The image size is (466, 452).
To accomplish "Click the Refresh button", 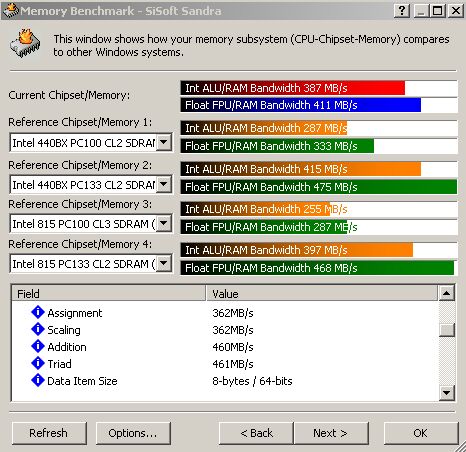I will 49,433.
